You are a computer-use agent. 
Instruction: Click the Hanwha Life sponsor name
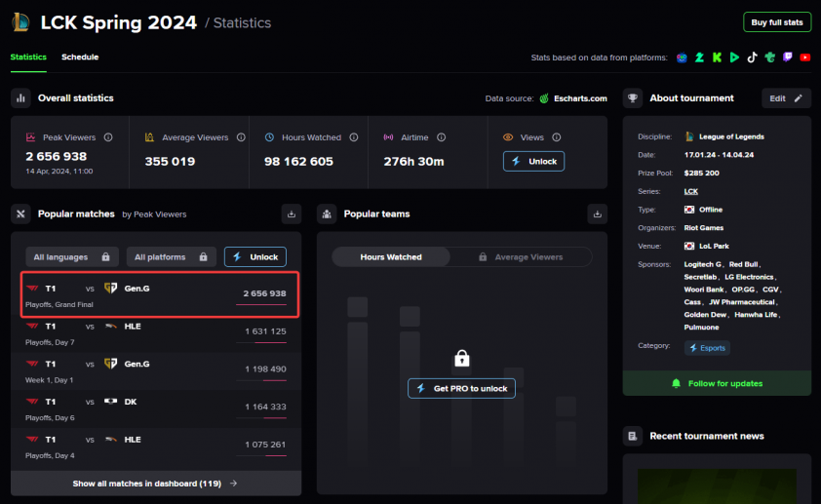756,315
